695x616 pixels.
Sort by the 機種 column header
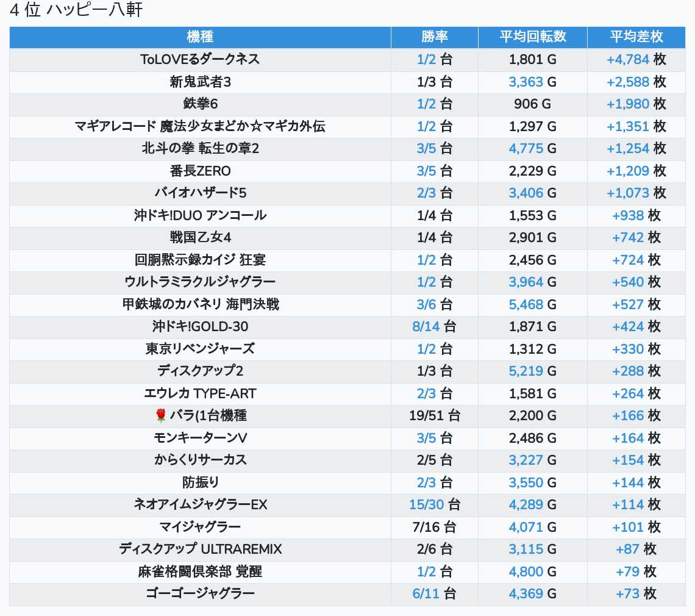point(200,37)
